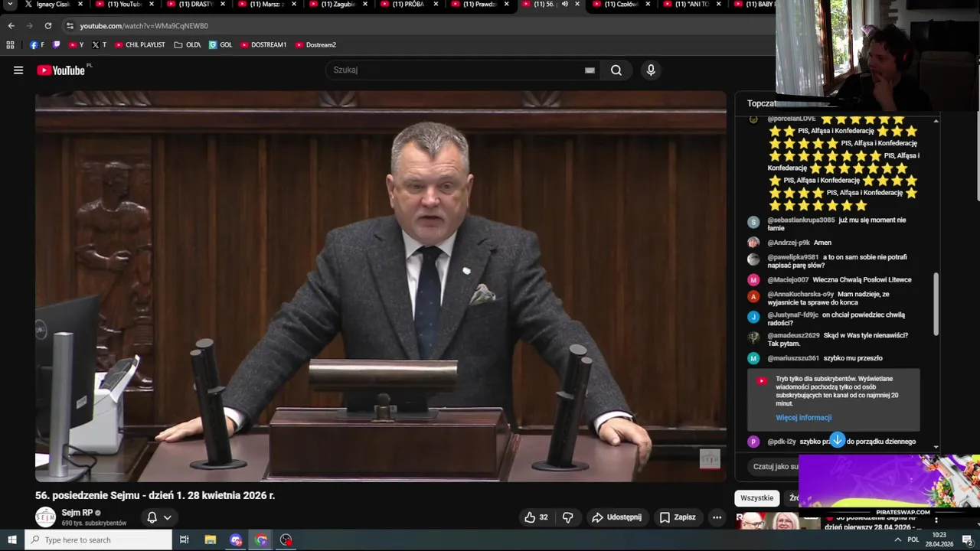Screen dimensions: 980x551
Task: Dislike the video with thumbs-down
Action: pos(567,517)
